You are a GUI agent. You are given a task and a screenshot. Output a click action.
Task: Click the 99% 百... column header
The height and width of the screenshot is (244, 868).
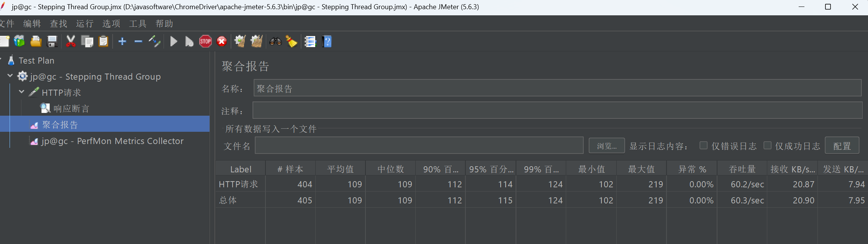[541, 169]
